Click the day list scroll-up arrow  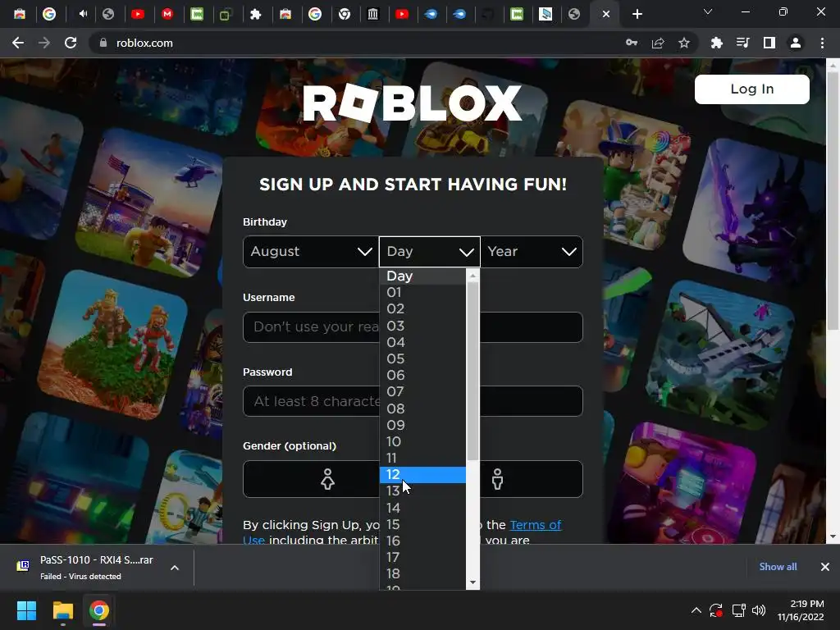(472, 276)
